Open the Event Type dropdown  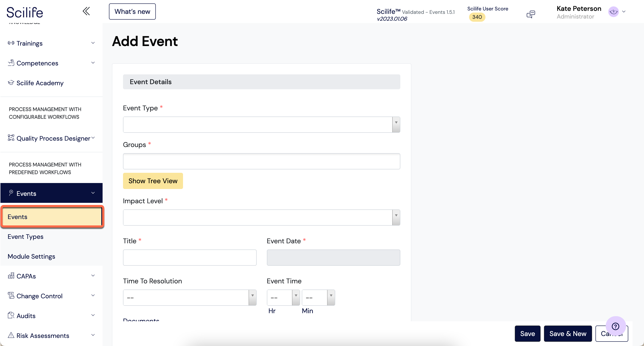(262, 125)
